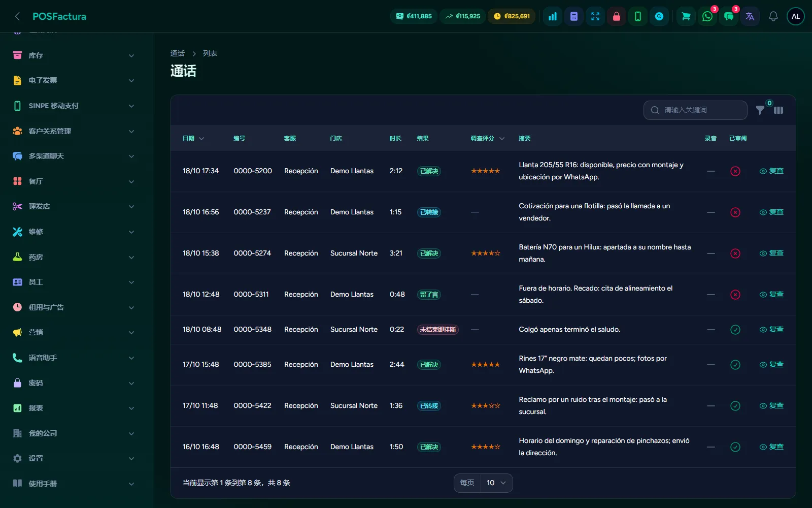This screenshot has height=508, width=812.
Task: Click the €115,925 trend badge
Action: pyautogui.click(x=463, y=16)
